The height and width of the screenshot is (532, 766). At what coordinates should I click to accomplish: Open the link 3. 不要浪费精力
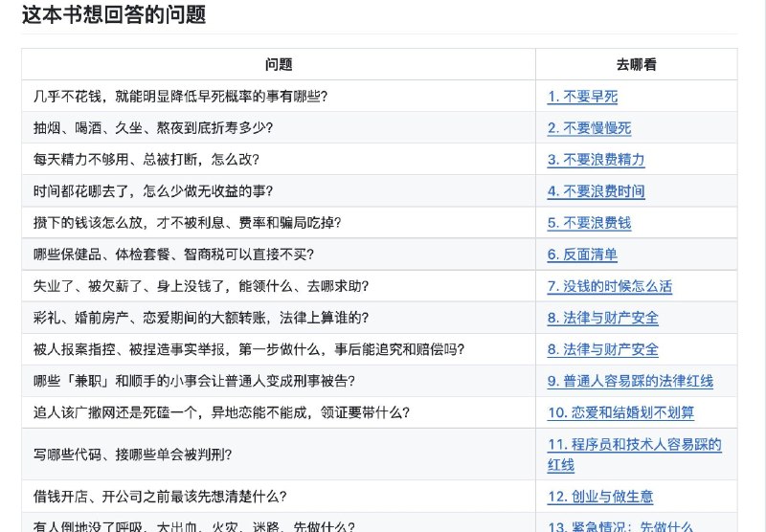point(596,160)
